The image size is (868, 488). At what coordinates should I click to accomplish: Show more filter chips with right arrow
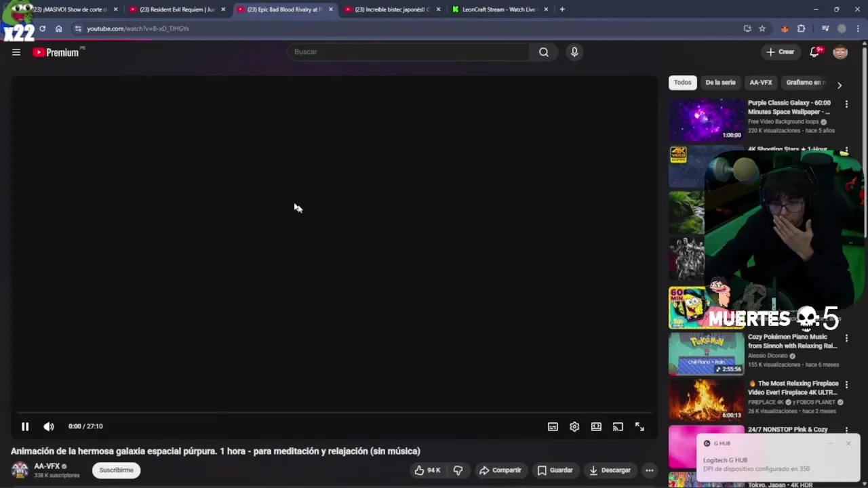840,85
